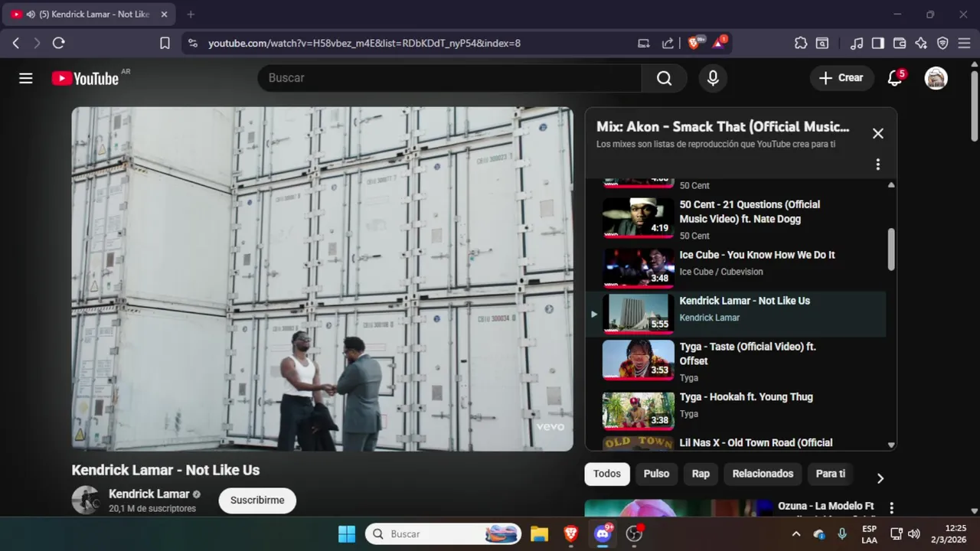Show hidden system tray icons chevron
This screenshot has height=551, width=980.
point(795,534)
